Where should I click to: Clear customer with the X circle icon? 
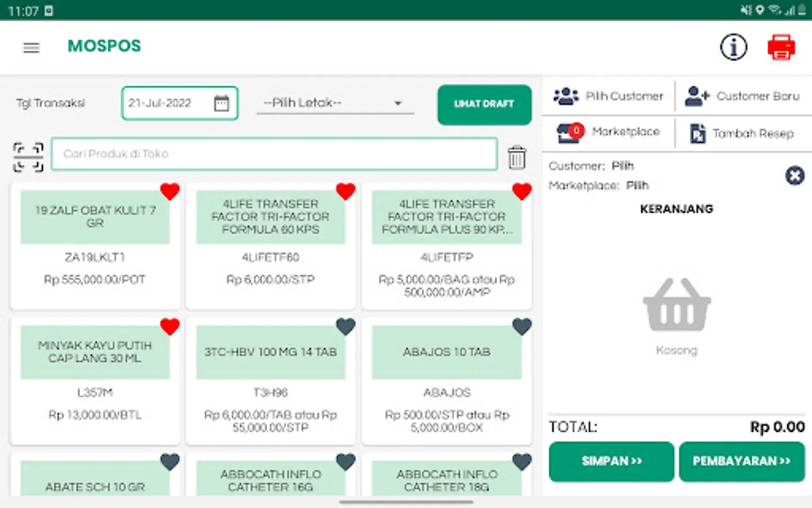click(795, 176)
